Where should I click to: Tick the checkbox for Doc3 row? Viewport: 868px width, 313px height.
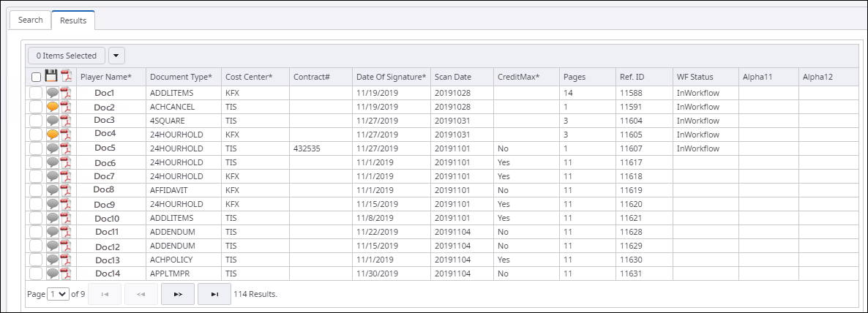(x=36, y=121)
